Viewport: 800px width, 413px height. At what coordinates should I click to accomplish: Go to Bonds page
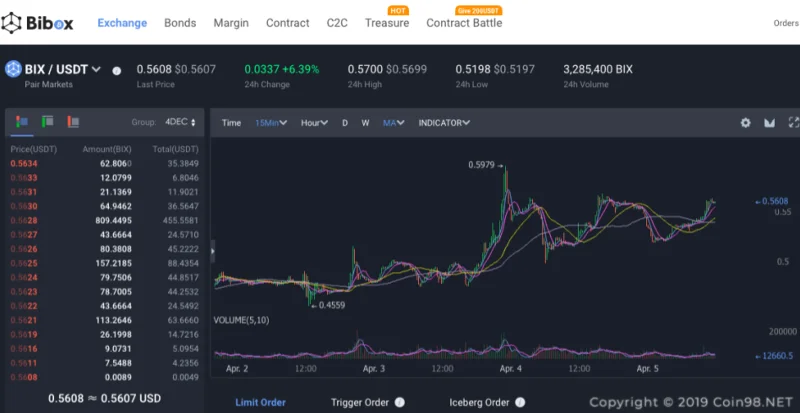coord(180,23)
